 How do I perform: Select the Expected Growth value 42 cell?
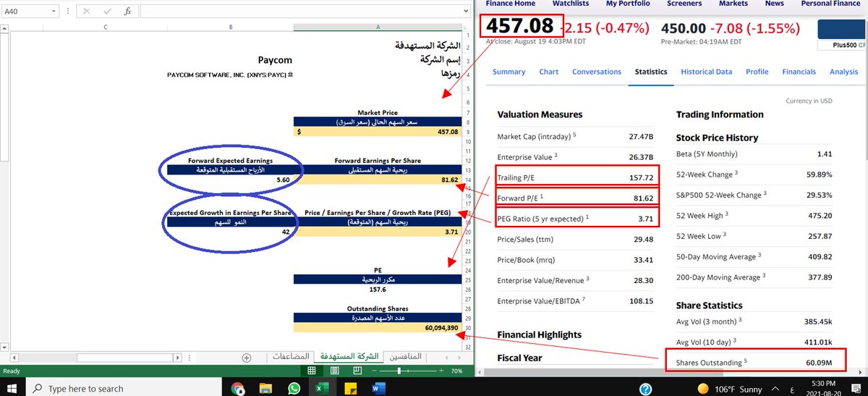pyautogui.click(x=229, y=232)
